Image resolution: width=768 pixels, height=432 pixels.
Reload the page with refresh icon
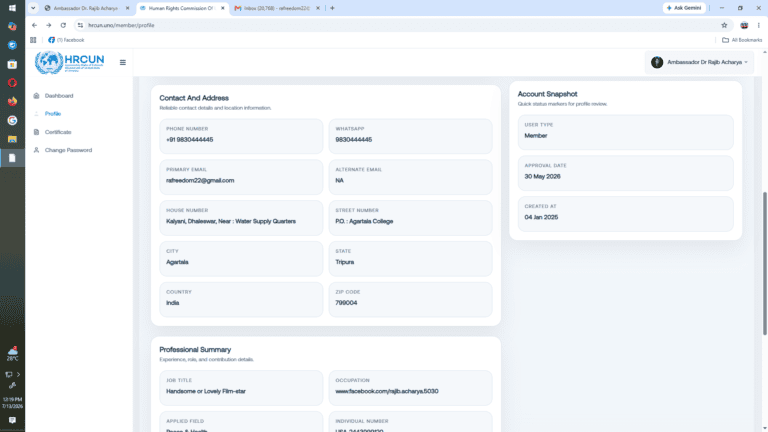coord(63,25)
